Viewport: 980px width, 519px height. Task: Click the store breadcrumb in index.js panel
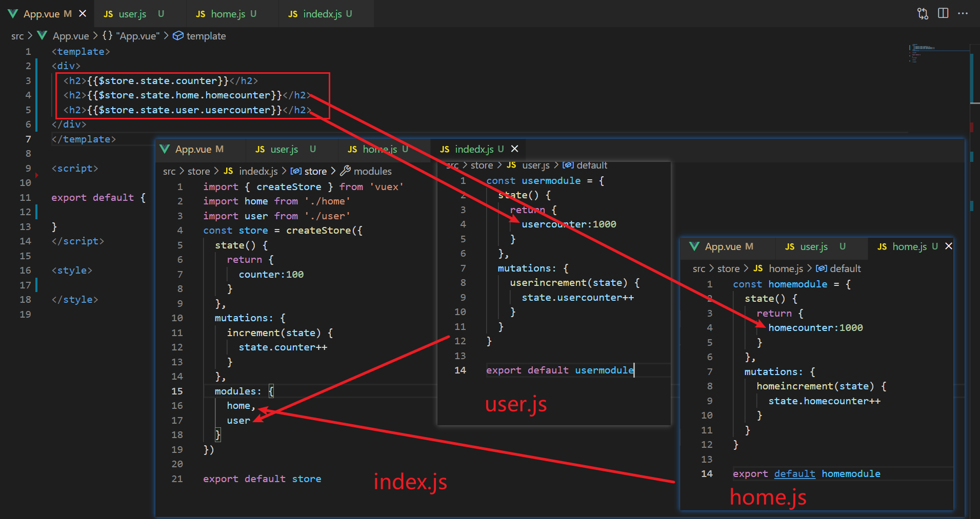pos(315,171)
